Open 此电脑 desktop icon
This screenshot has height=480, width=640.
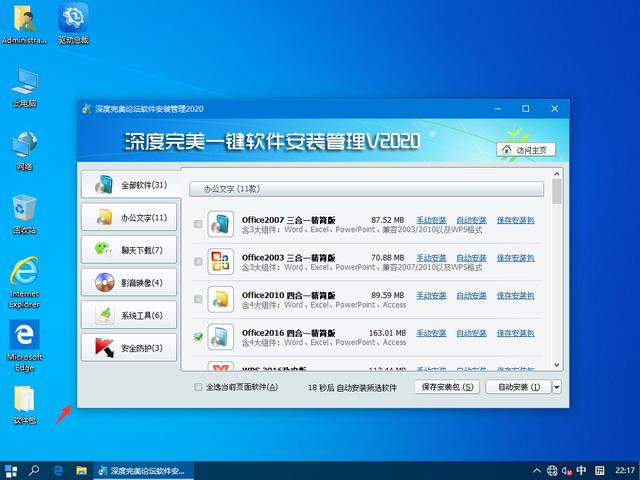pos(24,88)
